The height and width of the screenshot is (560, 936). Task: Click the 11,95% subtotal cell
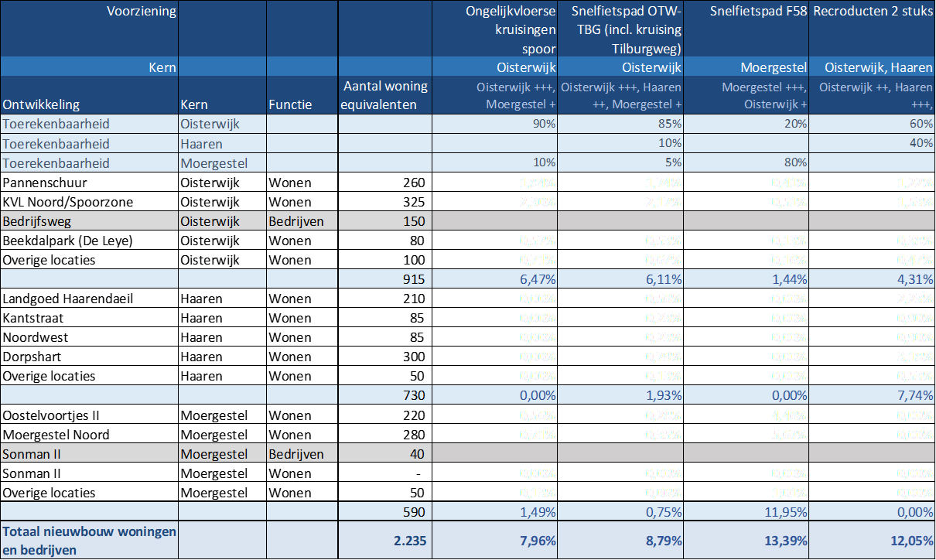pyautogui.click(x=746, y=511)
